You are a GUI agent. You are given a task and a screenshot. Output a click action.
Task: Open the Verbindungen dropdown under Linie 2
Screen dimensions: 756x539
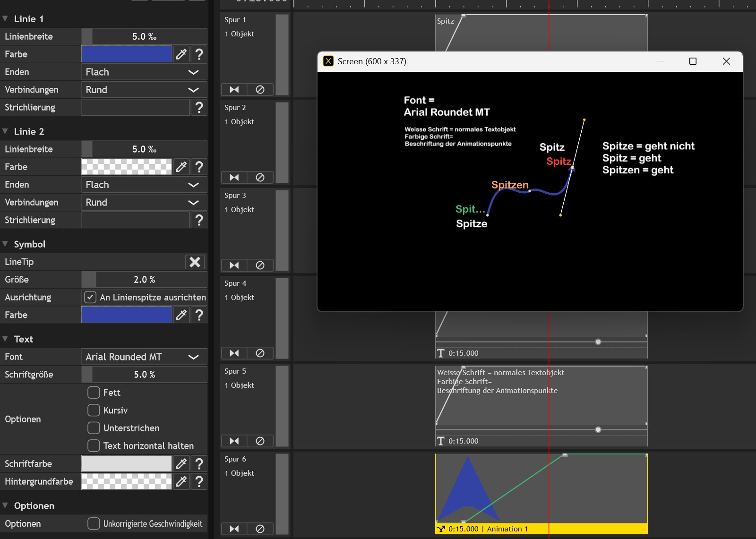(x=144, y=202)
